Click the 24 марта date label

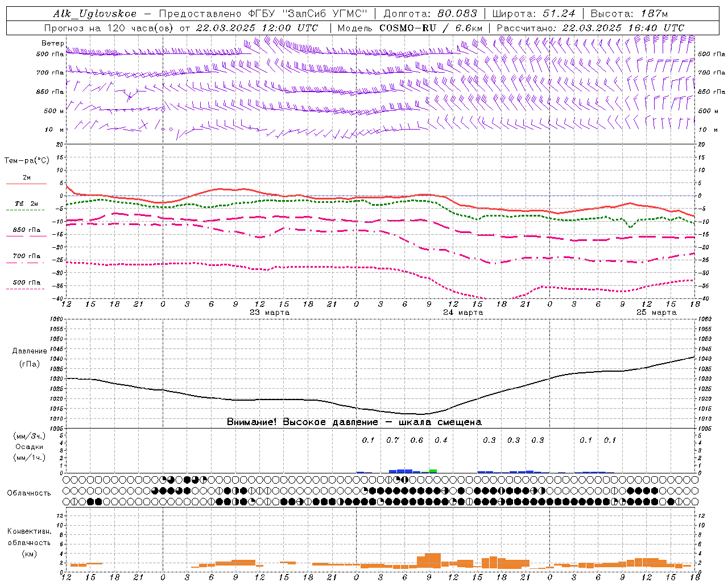point(463,313)
